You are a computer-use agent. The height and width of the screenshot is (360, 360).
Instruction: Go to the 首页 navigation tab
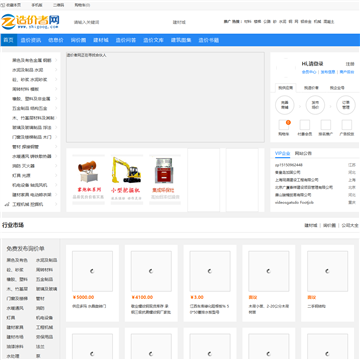pos(8,40)
